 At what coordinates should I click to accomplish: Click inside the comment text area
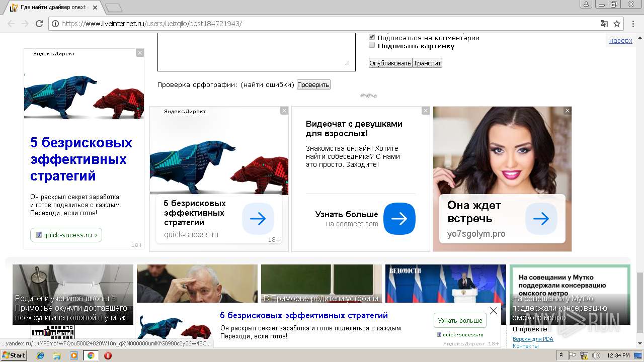coord(256,53)
